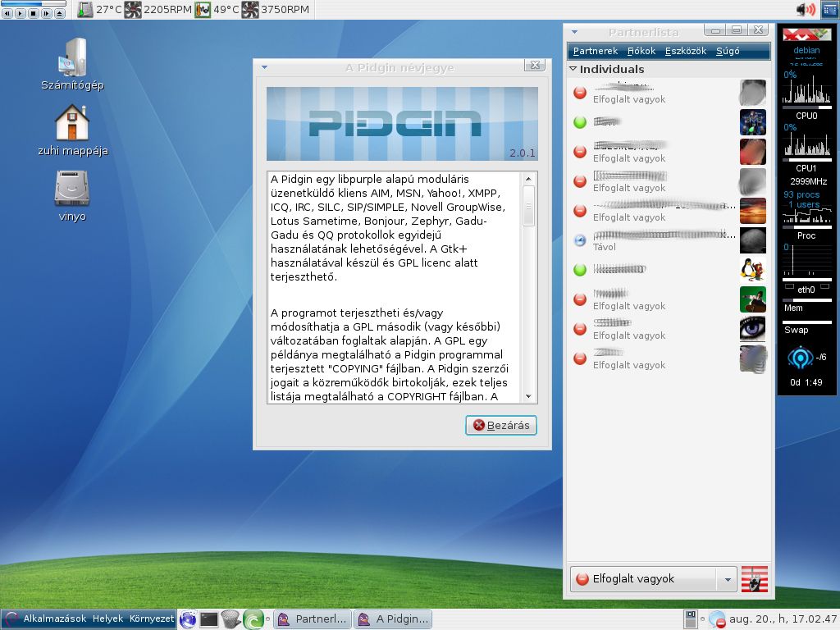The image size is (840, 630).
Task: Click the scroll up arrow in about text
Action: point(529,178)
